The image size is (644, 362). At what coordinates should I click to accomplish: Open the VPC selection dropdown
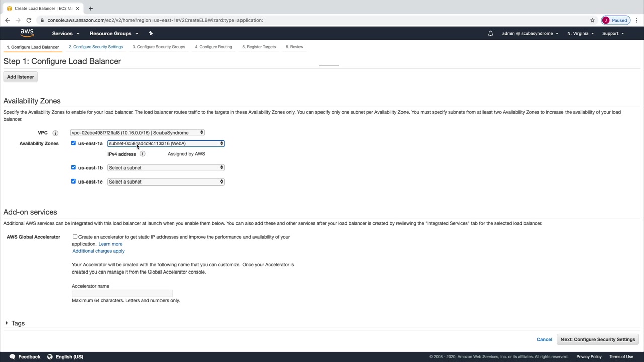[137, 133]
